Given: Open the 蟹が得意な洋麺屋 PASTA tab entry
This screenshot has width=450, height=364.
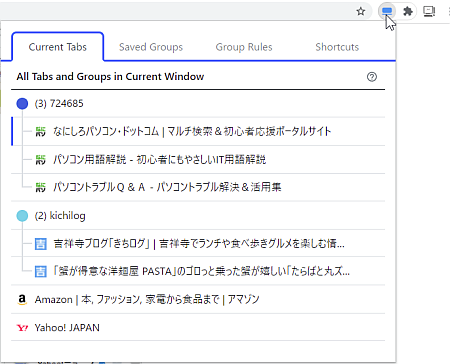Looking at the screenshot, I should click(x=198, y=271).
